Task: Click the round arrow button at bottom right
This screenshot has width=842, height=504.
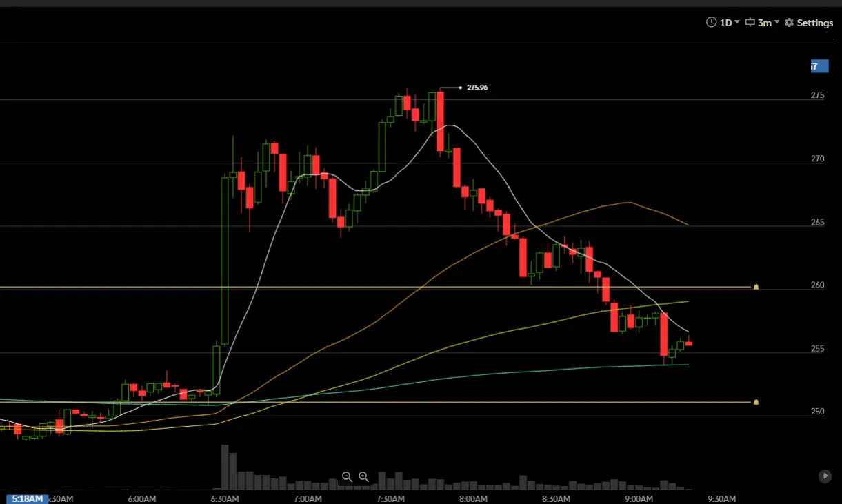Action: click(825, 476)
